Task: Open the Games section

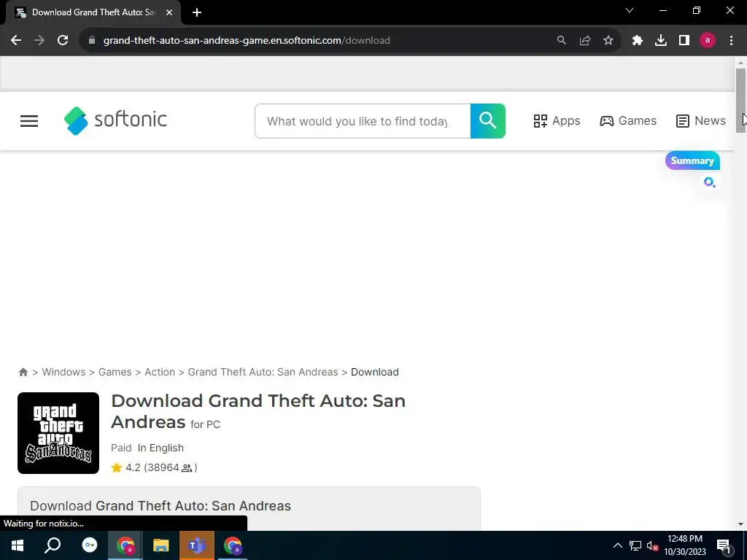Action: (x=628, y=121)
